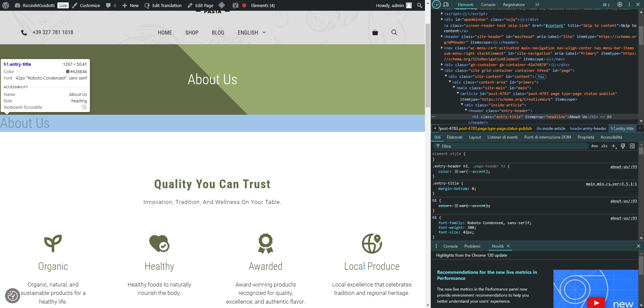Click Edit Translation in the admin bar
644x308 pixels.
(163, 5)
